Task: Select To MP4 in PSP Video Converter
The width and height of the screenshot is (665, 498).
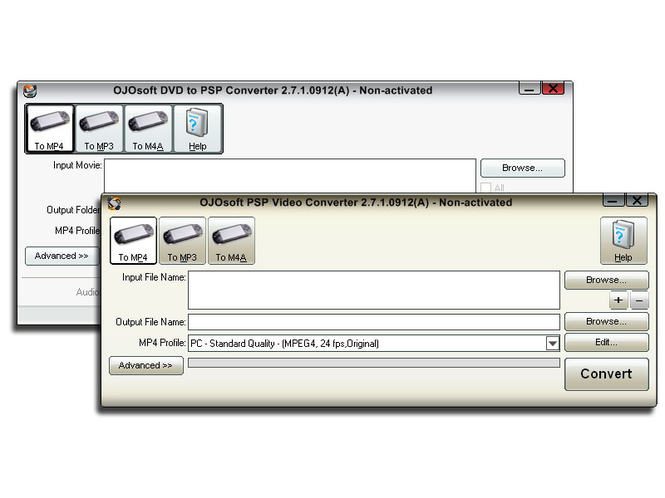Action: [x=133, y=241]
